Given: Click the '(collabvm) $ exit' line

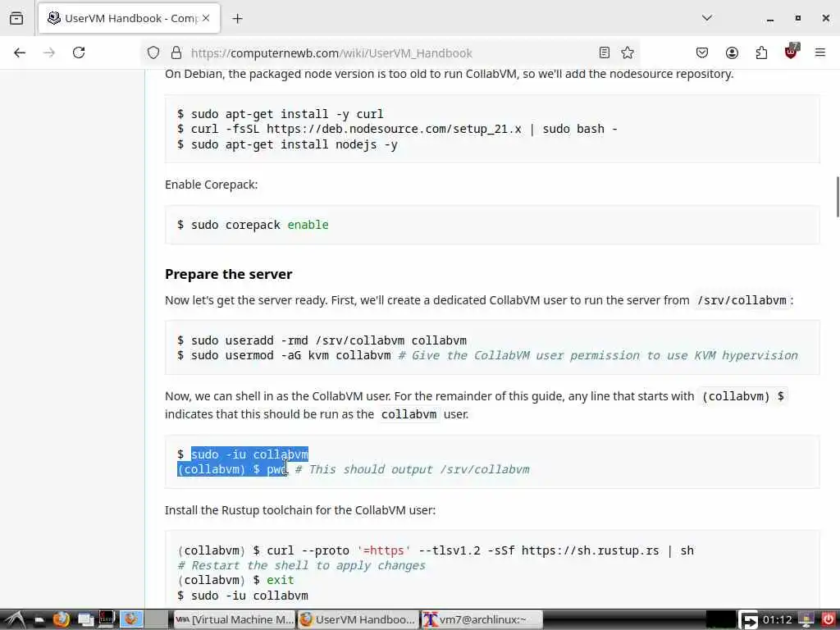Looking at the screenshot, I should [235, 580].
